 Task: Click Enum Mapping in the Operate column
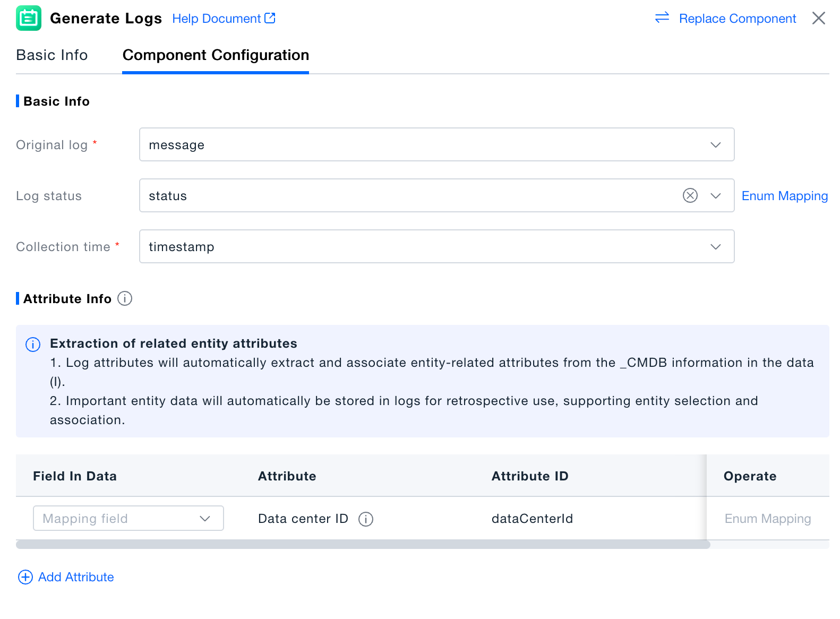click(x=767, y=519)
